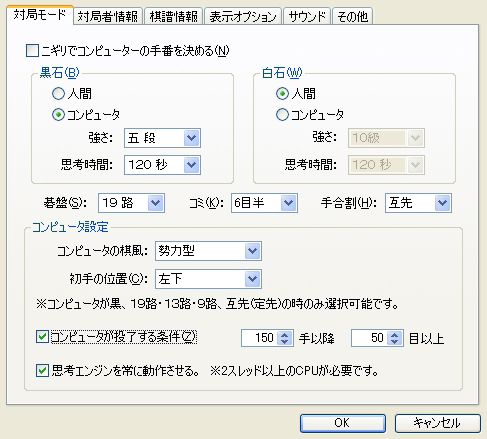Viewport: 487px width, 439px height.
Task: Switch to the 対局者情報 tab
Action: (108, 16)
